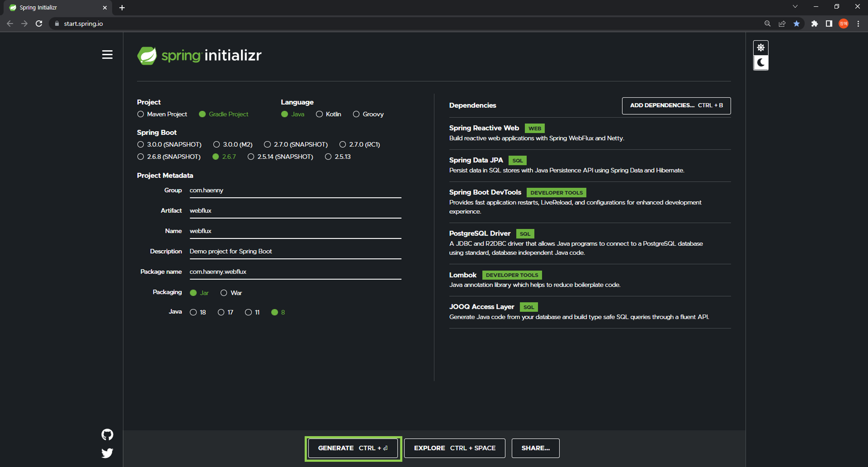Select Spring Boot 2.5.13 version
Image resolution: width=868 pixels, height=467 pixels.
coord(338,157)
